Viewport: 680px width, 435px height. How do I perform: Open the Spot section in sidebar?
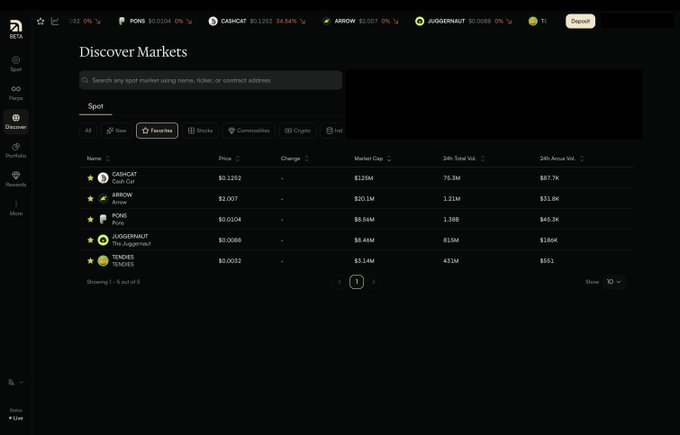[x=16, y=64]
